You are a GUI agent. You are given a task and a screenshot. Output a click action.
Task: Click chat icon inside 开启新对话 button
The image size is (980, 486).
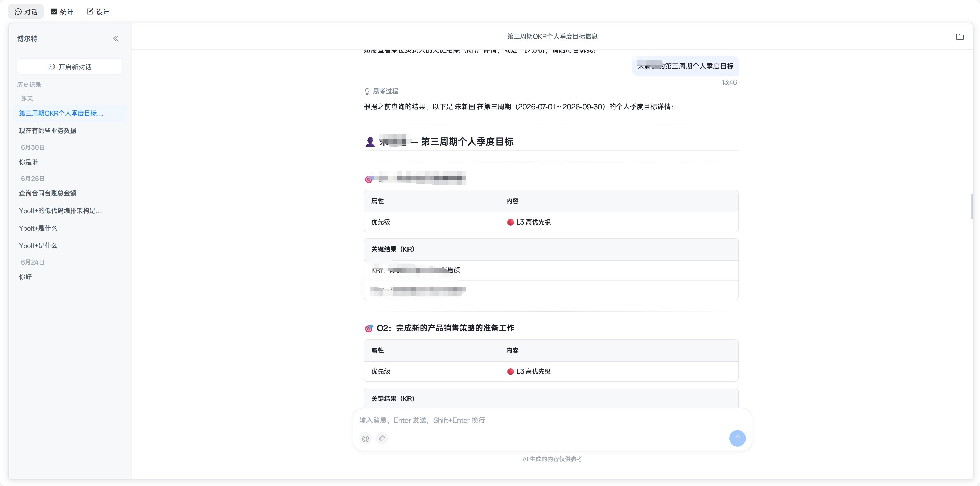tap(52, 67)
